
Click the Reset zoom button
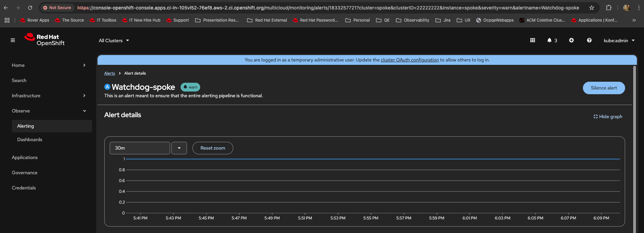[x=213, y=148]
